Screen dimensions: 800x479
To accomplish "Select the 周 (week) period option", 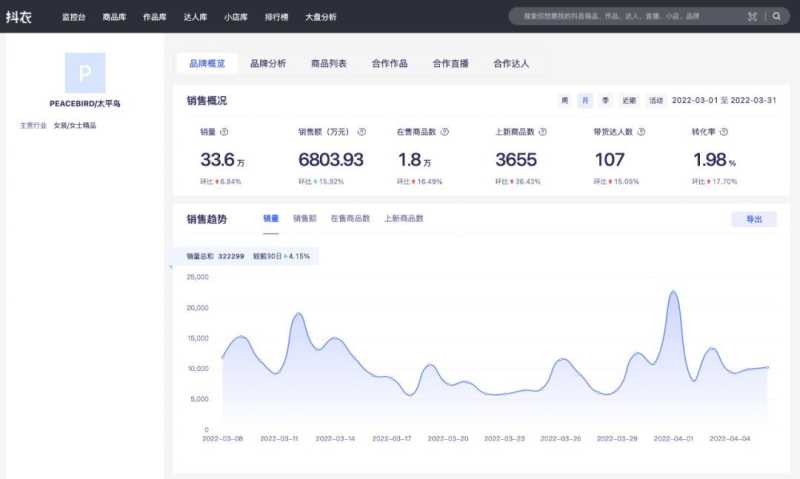I will pyautogui.click(x=565, y=100).
